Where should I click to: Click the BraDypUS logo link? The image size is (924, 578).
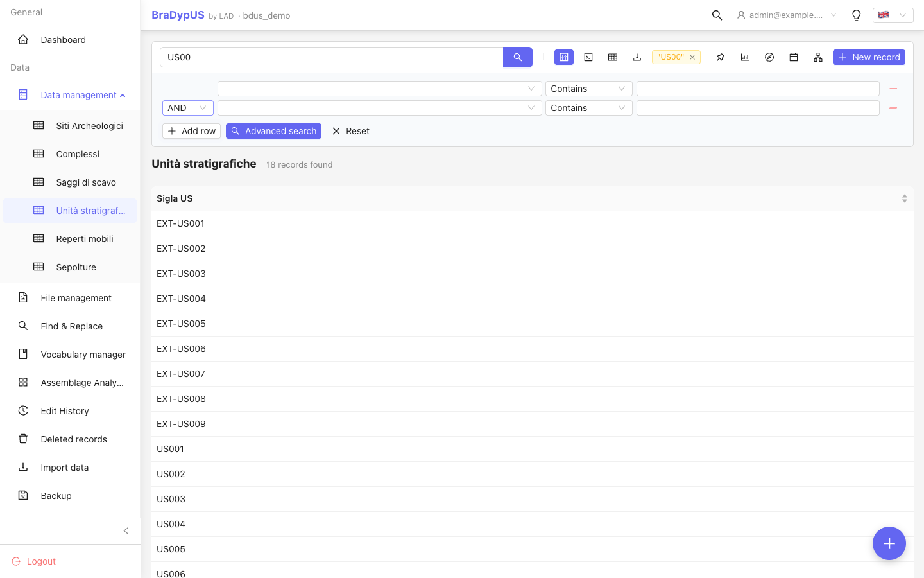tap(178, 15)
